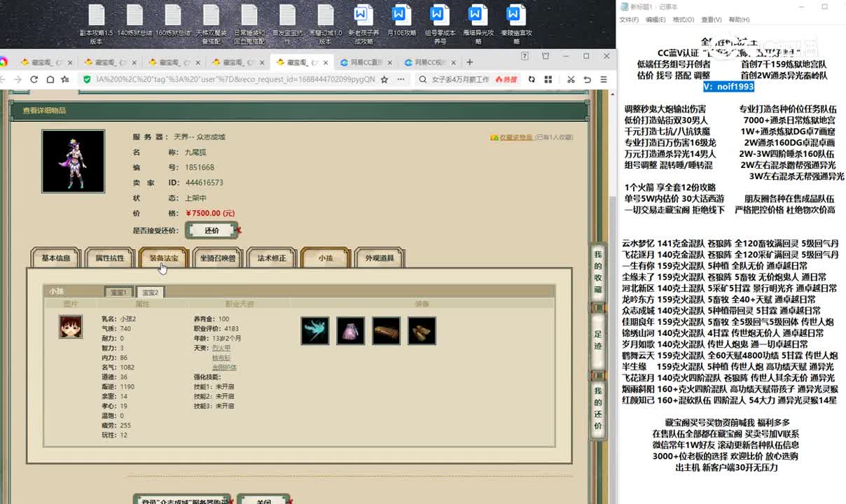Open Notepad 文件(F) menu
The height and width of the screenshot is (504, 846).
[629, 20]
